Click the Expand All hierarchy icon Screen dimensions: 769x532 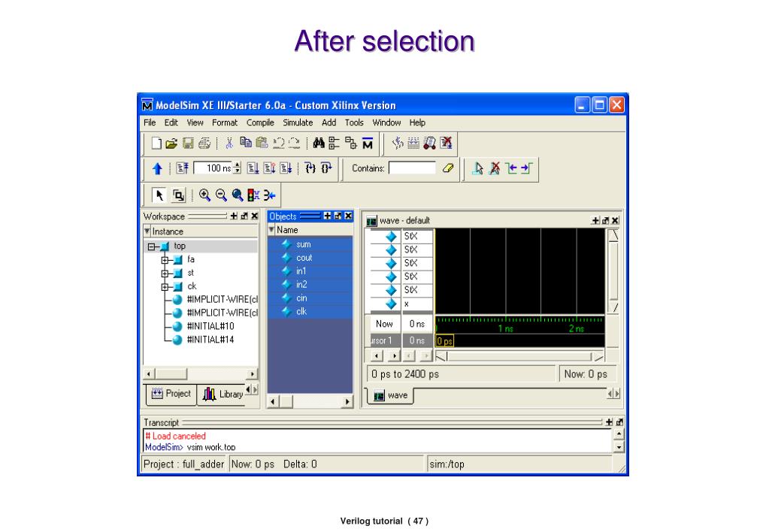click(x=350, y=143)
